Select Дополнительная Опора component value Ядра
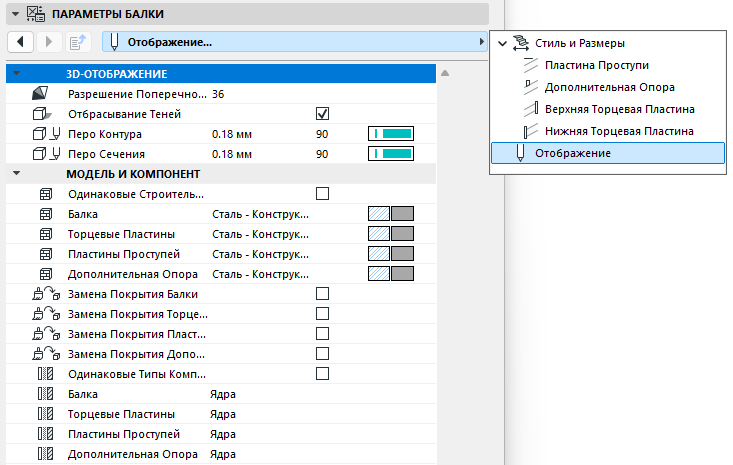 tap(223, 454)
